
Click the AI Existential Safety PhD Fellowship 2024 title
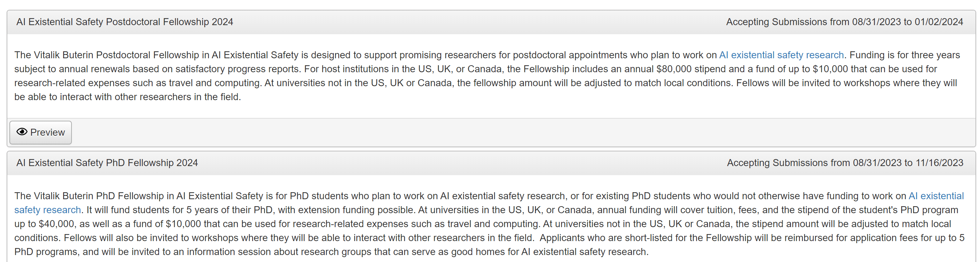point(107,163)
